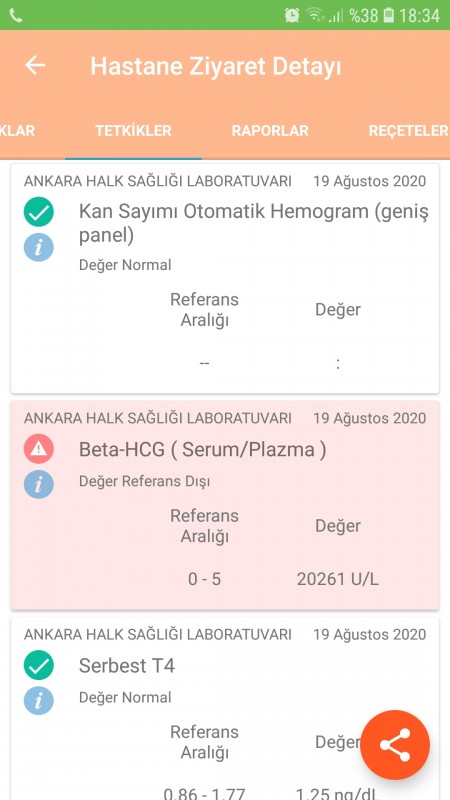Open info icon for Beta-HCG test
Viewport: 450px width, 800px height.
pyautogui.click(x=39, y=484)
